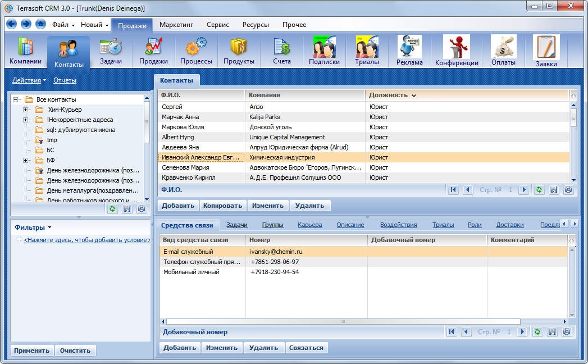588x364 pixels.
Task: Click the Копировать button
Action: (222, 206)
